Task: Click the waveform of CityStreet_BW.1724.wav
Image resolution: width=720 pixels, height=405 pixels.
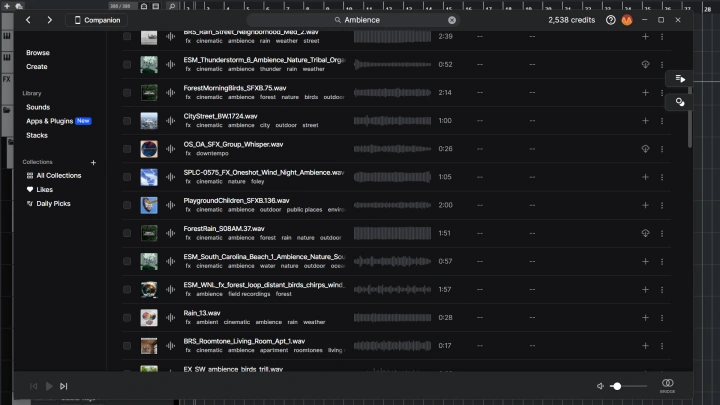Action: pyautogui.click(x=393, y=121)
